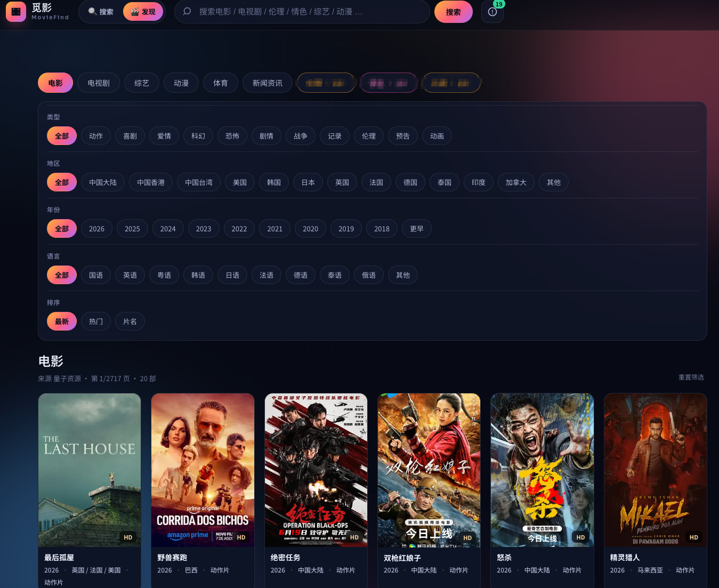The width and height of the screenshot is (719, 588).
Task: Pick 韩国 in the region filters
Action: coord(274,182)
